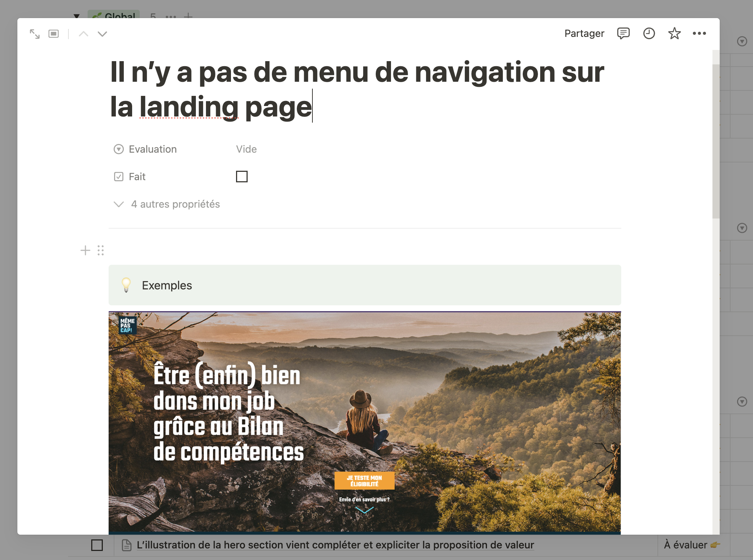This screenshot has height=560, width=753.
Task: Click the Exemples callout block
Action: [365, 285]
